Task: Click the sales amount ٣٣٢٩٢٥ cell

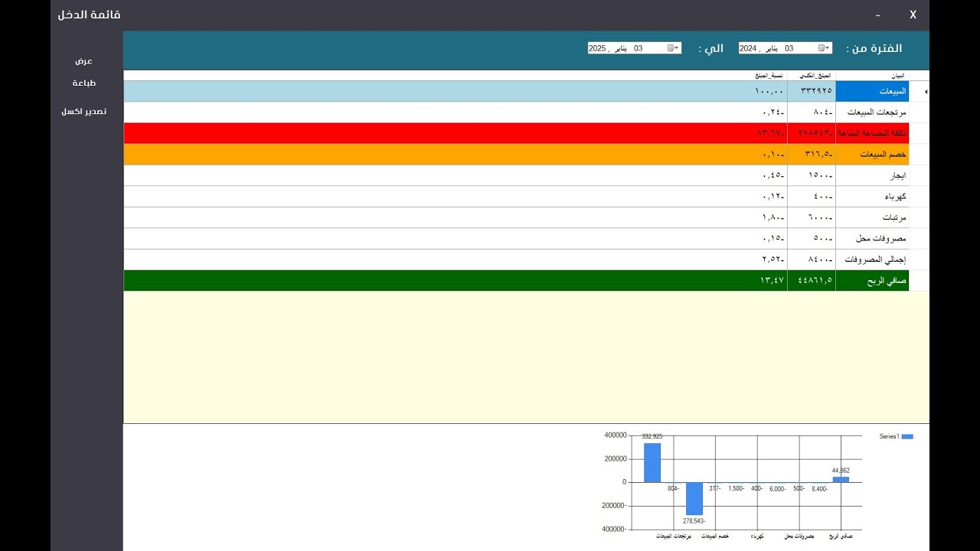Action: pos(812,92)
